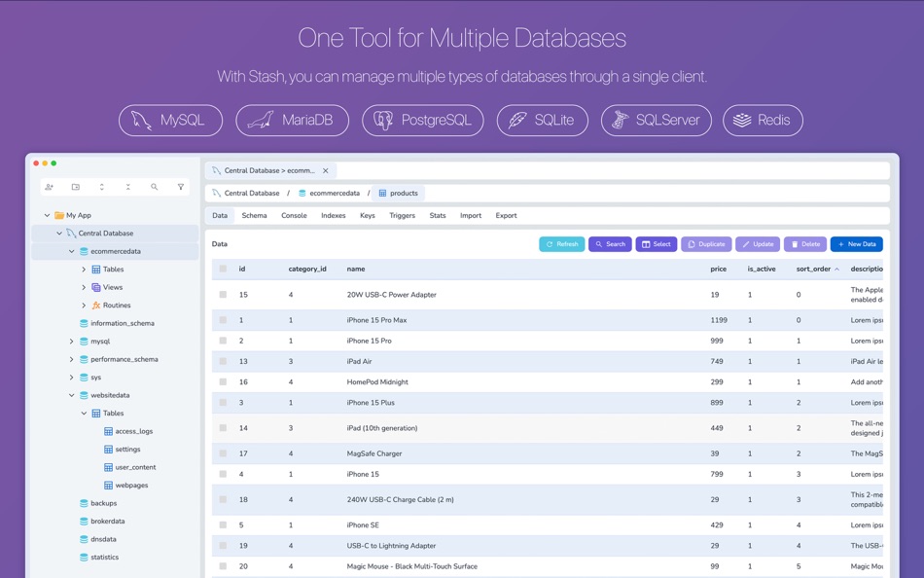Click the Views icon under ecommercedata

[x=96, y=287]
